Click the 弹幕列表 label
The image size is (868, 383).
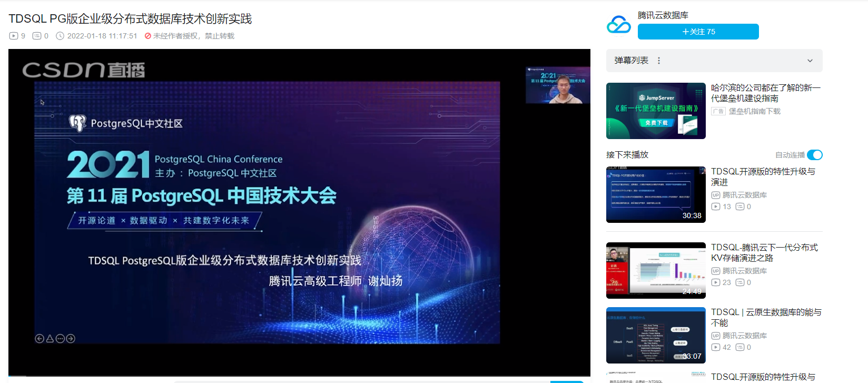coord(632,61)
